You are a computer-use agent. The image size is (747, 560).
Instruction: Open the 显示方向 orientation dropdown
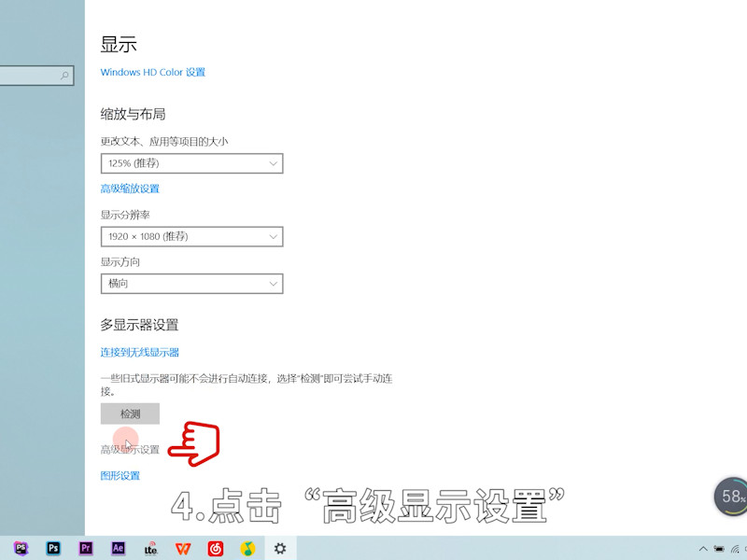(x=191, y=284)
